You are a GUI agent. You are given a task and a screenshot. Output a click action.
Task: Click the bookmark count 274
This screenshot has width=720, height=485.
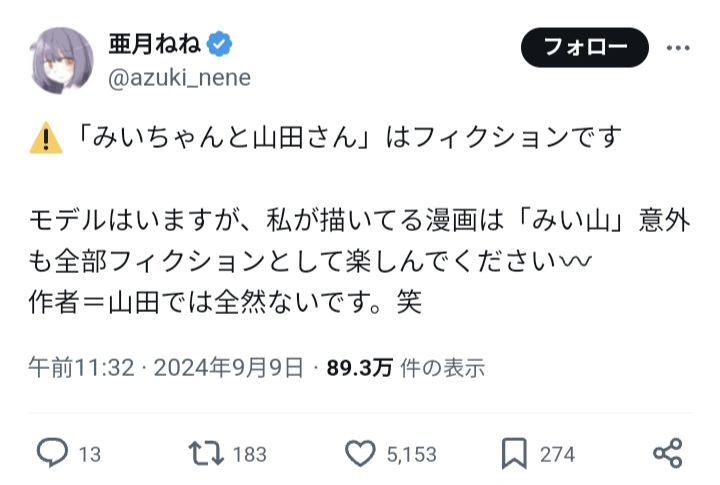[557, 454]
